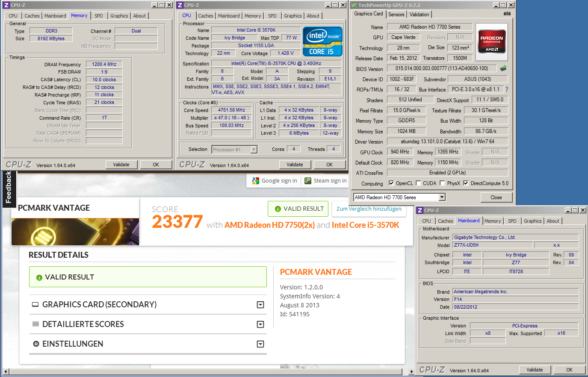This screenshot has width=588, height=377.
Task: Click OK in the CPU-Z Mainboard window
Action: coord(570,370)
